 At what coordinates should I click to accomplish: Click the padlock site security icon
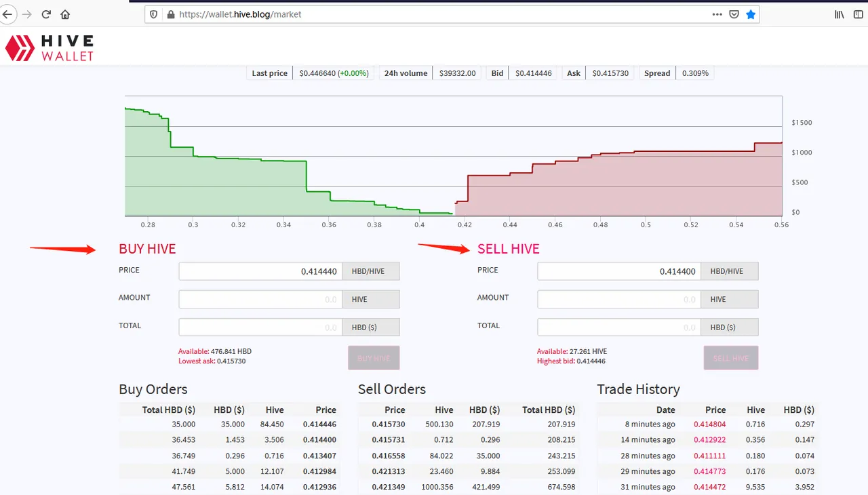170,14
